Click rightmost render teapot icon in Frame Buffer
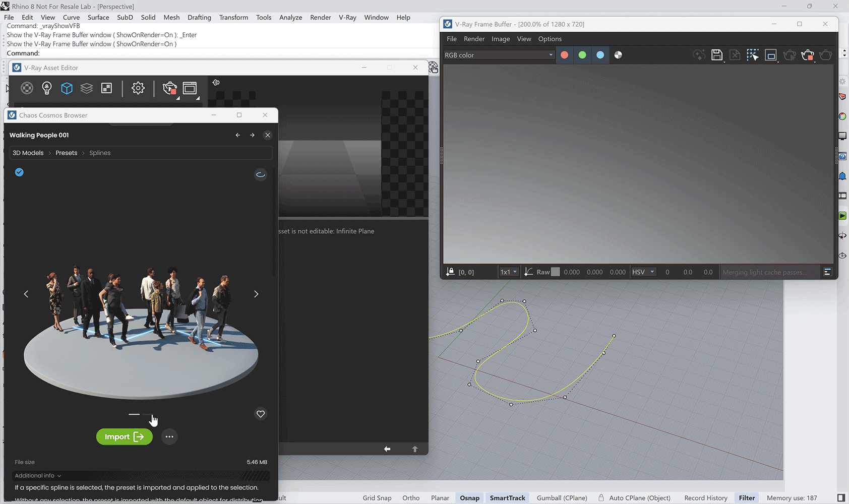 (x=826, y=55)
